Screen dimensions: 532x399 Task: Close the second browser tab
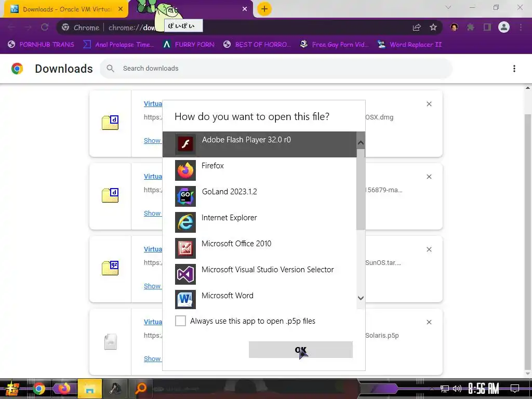click(x=245, y=9)
